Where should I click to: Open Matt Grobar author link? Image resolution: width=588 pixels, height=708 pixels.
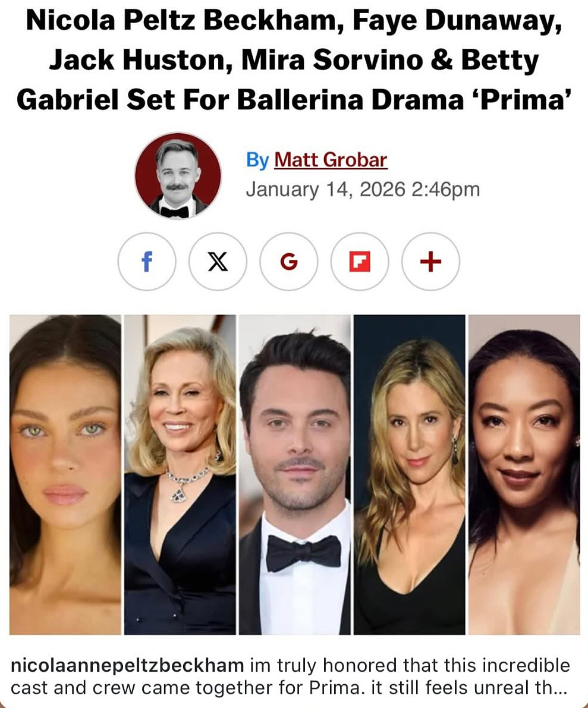331,160
